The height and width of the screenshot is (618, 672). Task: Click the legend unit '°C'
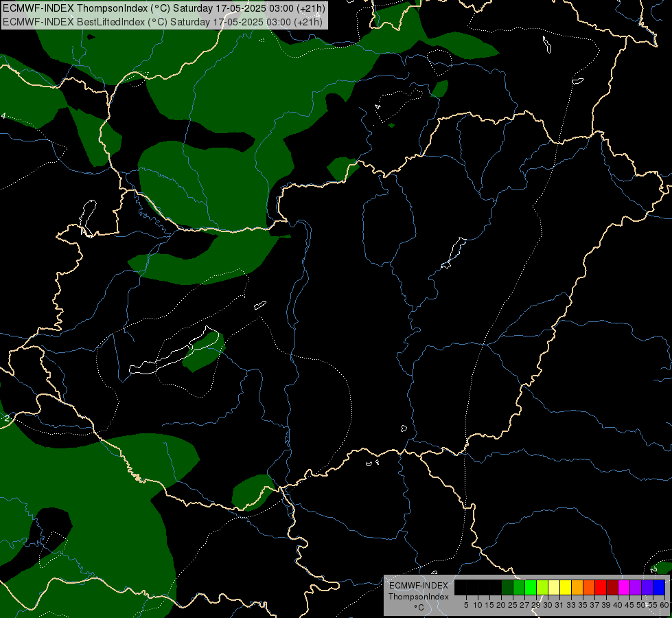coord(419,607)
